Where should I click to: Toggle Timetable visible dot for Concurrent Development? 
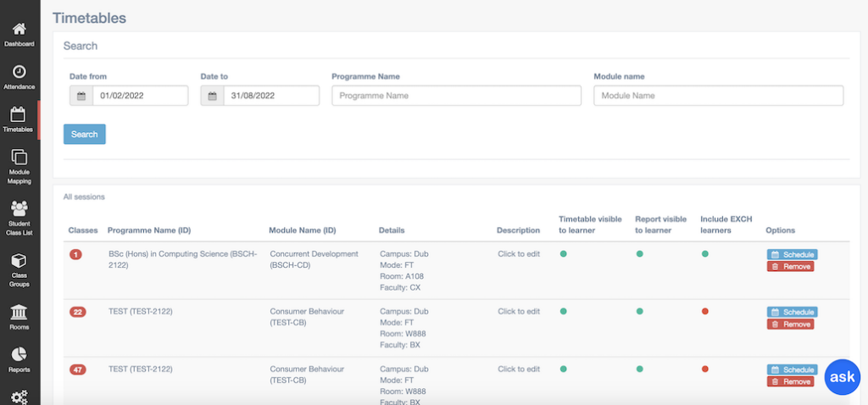[563, 253]
